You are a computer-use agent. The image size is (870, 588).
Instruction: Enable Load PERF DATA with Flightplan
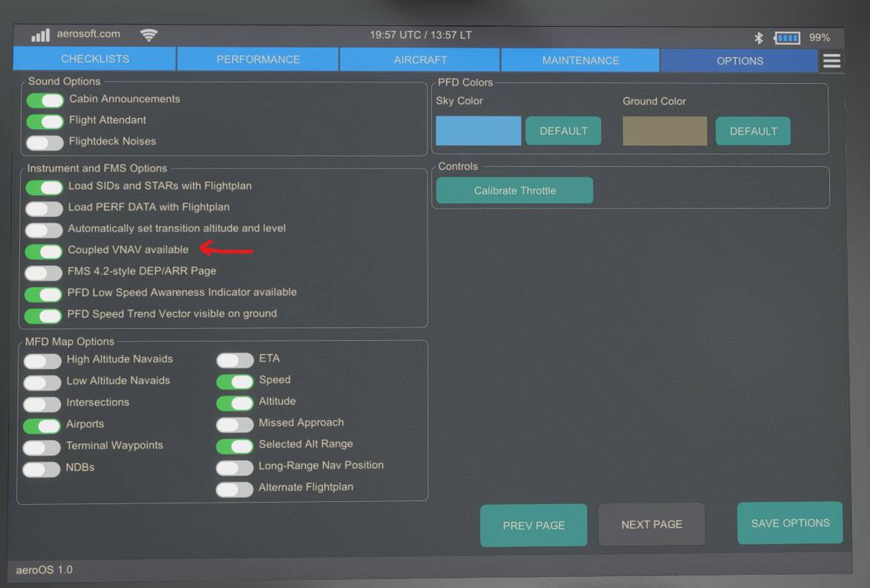click(x=45, y=209)
